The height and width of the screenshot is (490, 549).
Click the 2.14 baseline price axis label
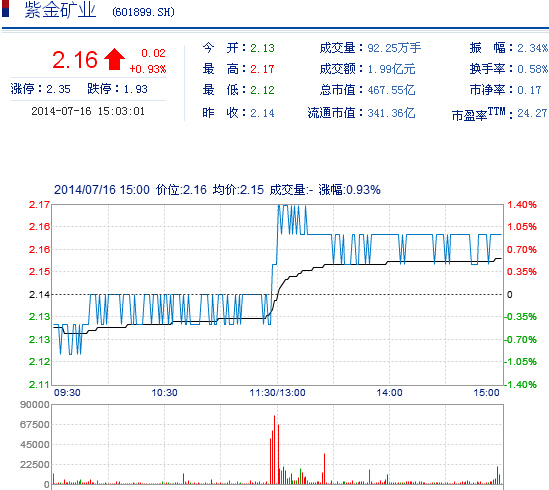tap(40, 295)
